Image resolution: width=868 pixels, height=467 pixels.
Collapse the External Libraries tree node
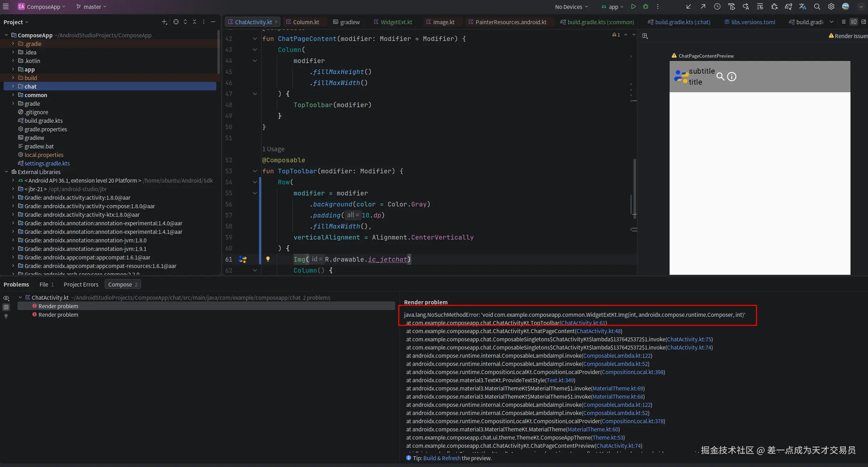(x=6, y=172)
